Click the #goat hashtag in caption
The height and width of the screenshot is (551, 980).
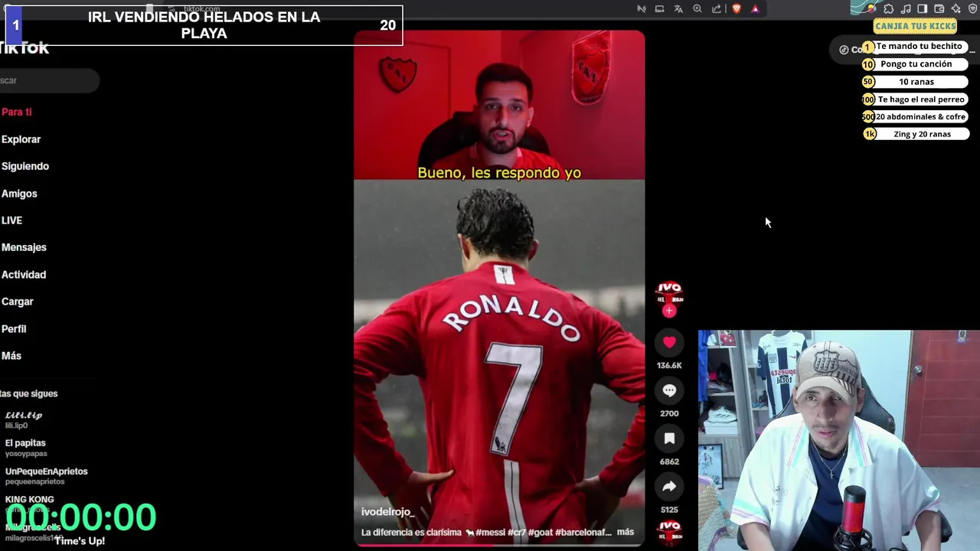pyautogui.click(x=541, y=532)
